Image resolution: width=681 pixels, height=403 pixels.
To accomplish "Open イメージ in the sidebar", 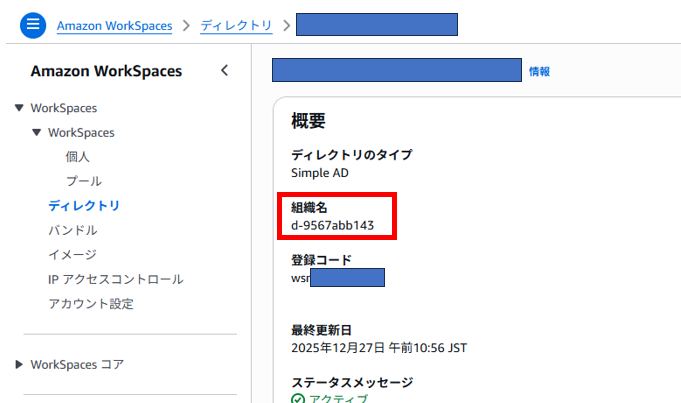I will point(73,254).
